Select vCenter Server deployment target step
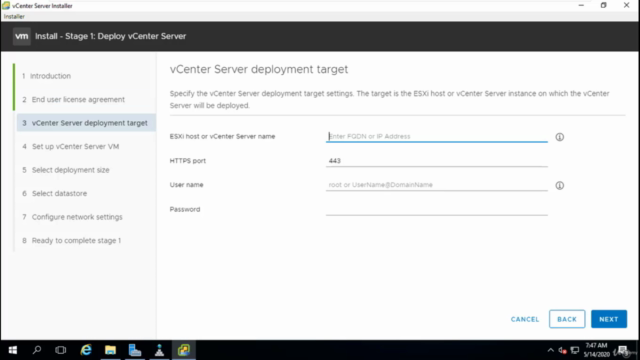The width and height of the screenshot is (640, 360). 86,123
